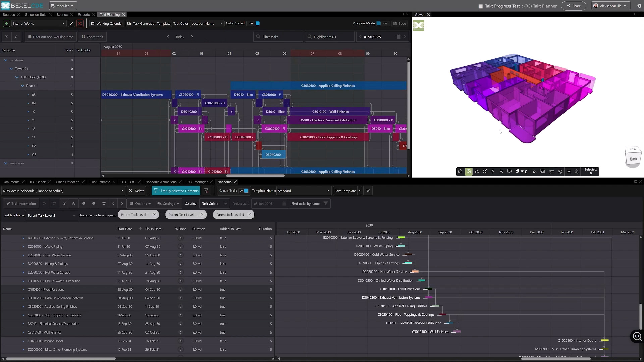
Task: Activate the walkthrough person tool in viewer
Action: tap(493, 172)
